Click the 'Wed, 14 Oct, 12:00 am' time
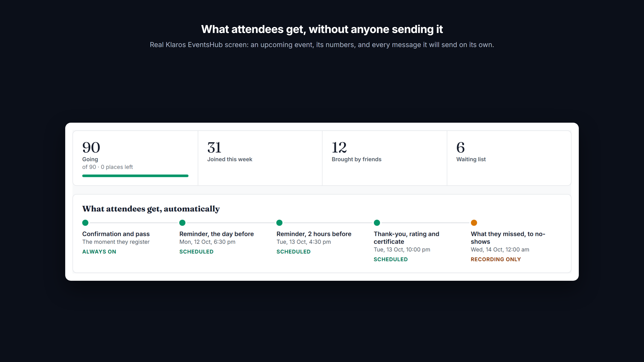The image size is (644, 362). pos(500,250)
